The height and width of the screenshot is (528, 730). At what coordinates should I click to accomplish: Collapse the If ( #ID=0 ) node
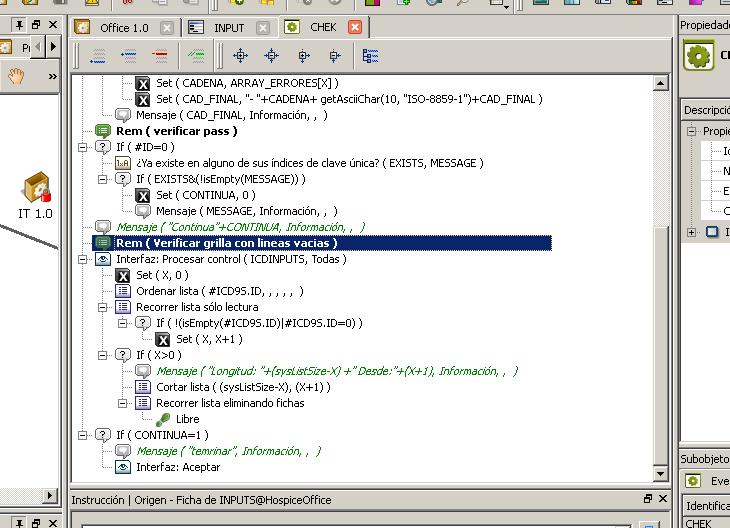(82, 148)
